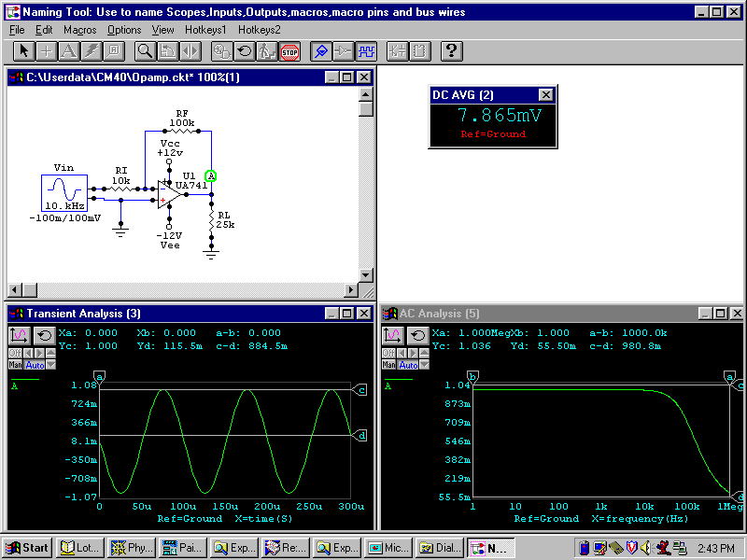The image size is (747, 560).
Task: Click left arrow in AC Analysis controls
Action: point(402,353)
